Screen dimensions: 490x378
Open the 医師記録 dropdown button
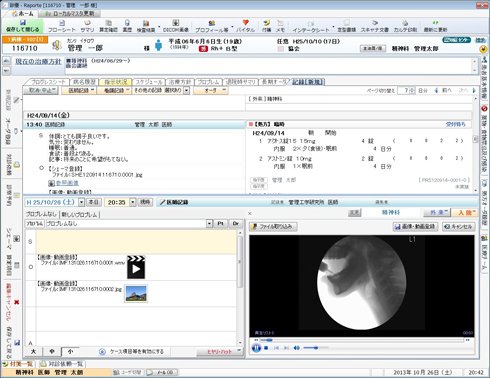pyautogui.click(x=79, y=90)
